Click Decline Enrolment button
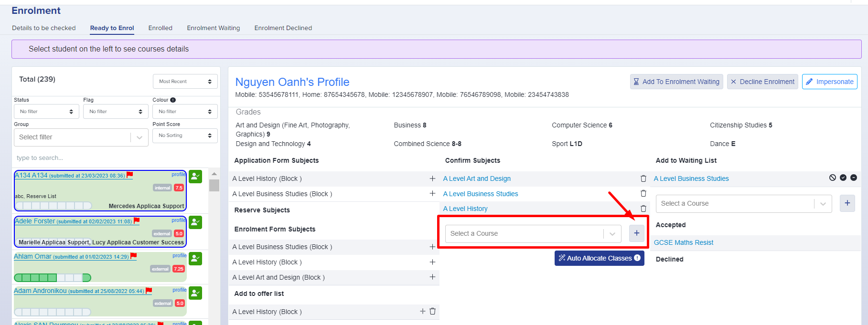This screenshot has width=868, height=325. 762,82
